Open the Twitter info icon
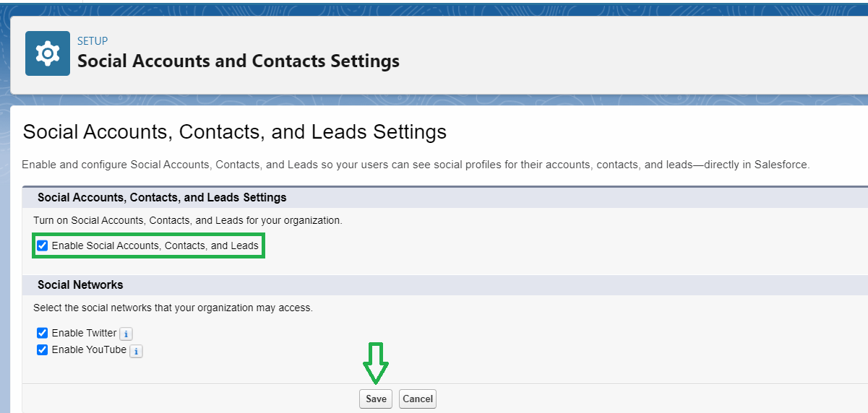Image resolution: width=868 pixels, height=413 pixels. point(126,334)
